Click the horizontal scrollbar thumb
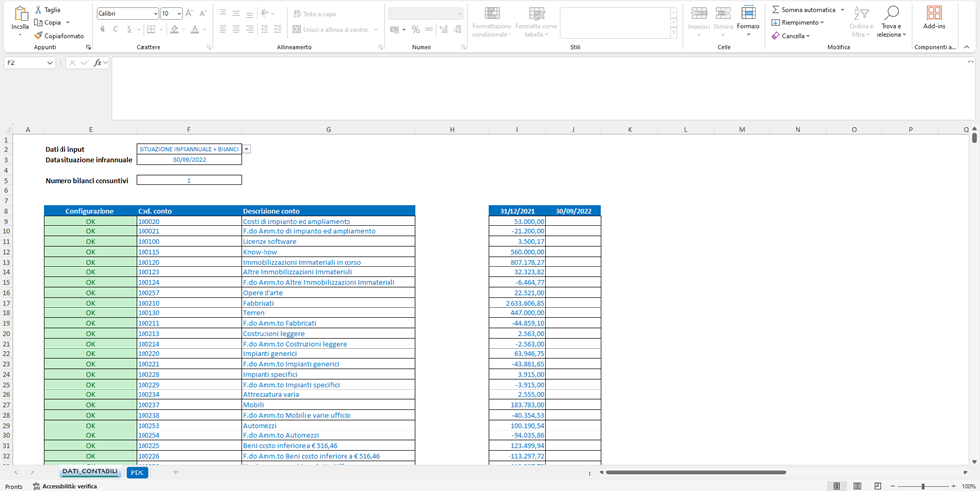Screen dimensions: 980x491 [696, 472]
